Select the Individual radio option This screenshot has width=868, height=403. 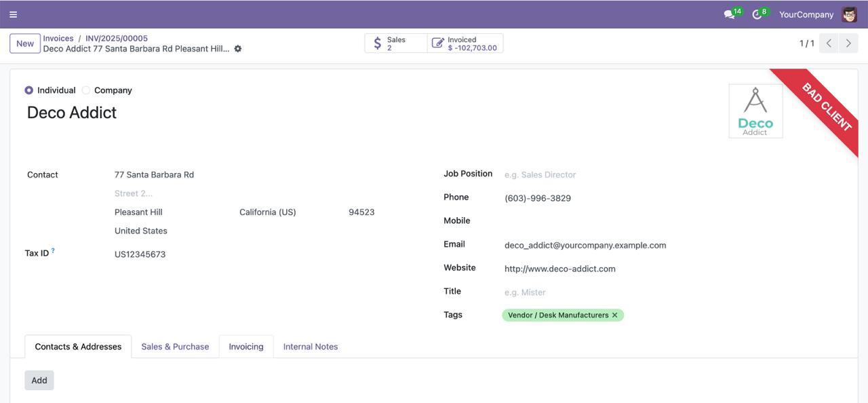[x=28, y=90]
